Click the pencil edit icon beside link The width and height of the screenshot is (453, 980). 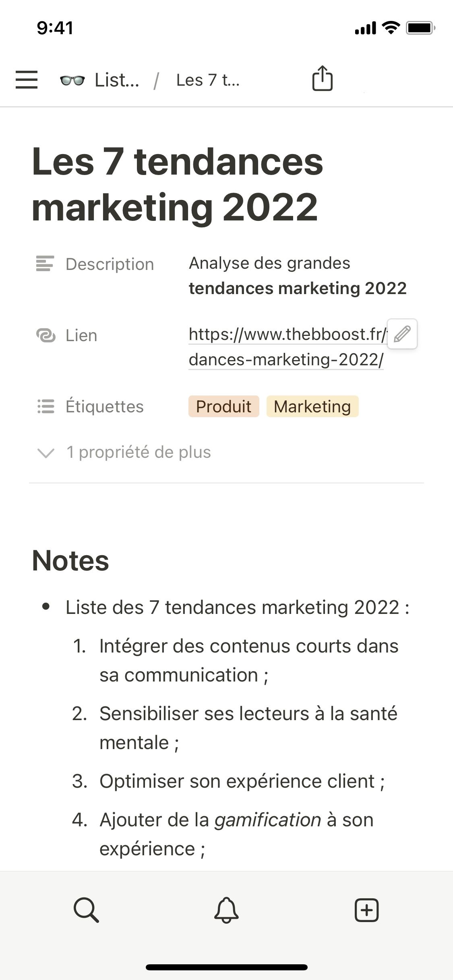(402, 334)
